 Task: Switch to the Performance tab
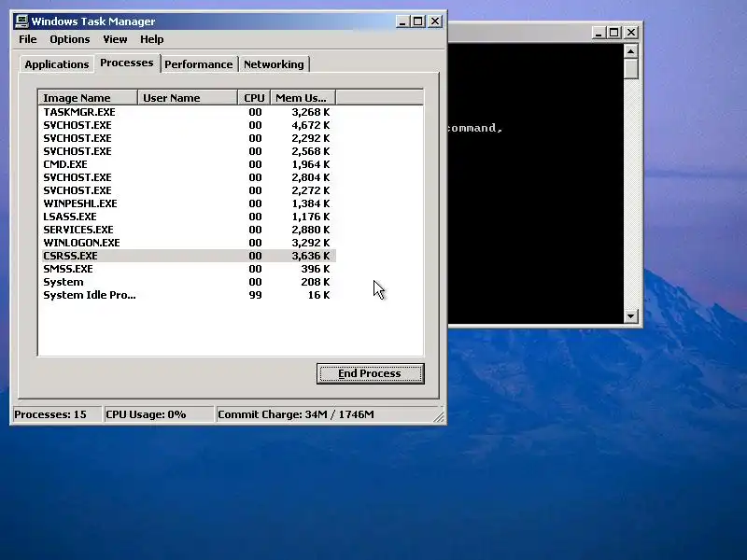tap(199, 64)
